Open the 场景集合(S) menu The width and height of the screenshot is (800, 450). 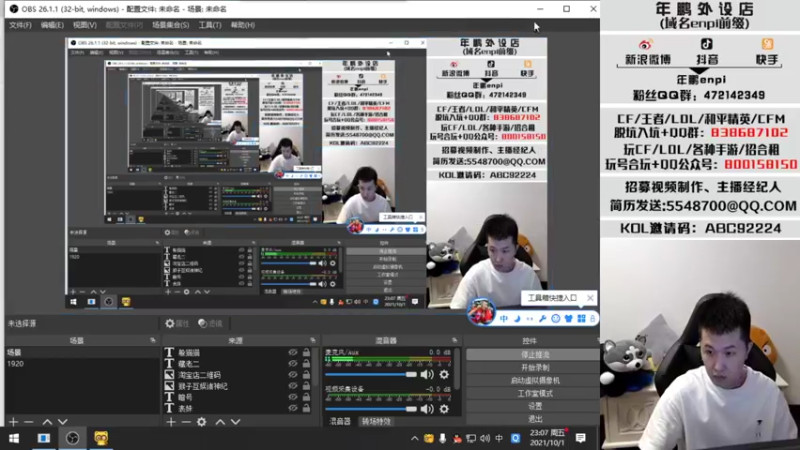click(x=170, y=25)
